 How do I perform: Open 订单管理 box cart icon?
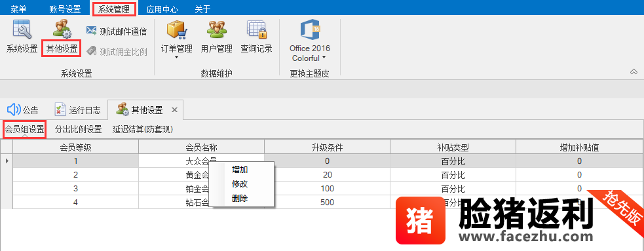pos(177,29)
